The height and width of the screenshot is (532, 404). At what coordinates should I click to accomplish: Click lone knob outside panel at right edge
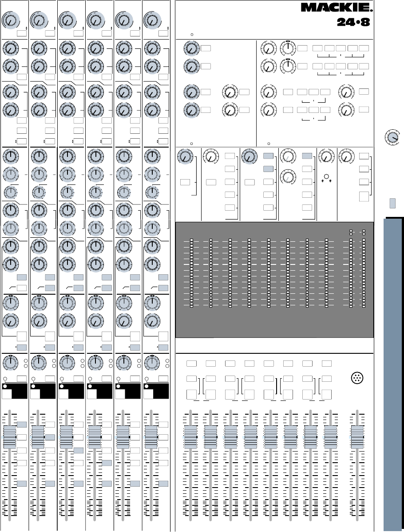pyautogui.click(x=392, y=137)
